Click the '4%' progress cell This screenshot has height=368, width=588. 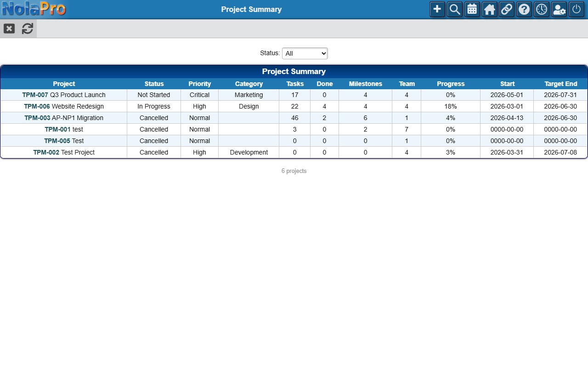[x=451, y=118]
